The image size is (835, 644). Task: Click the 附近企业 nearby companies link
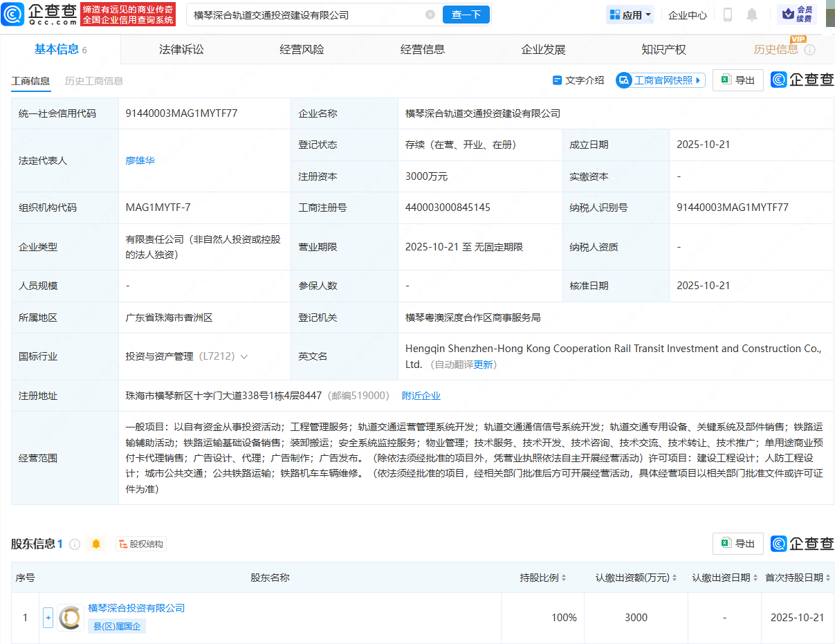421,396
